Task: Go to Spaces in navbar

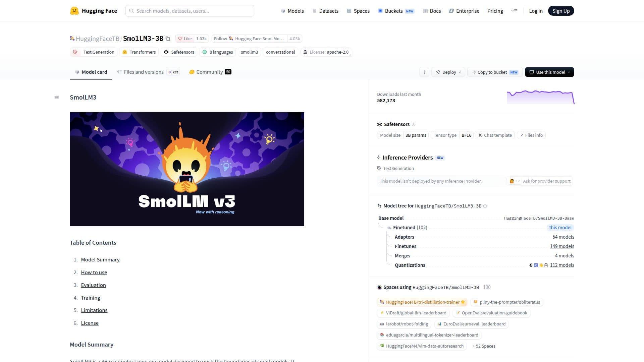Action: [x=358, y=11]
